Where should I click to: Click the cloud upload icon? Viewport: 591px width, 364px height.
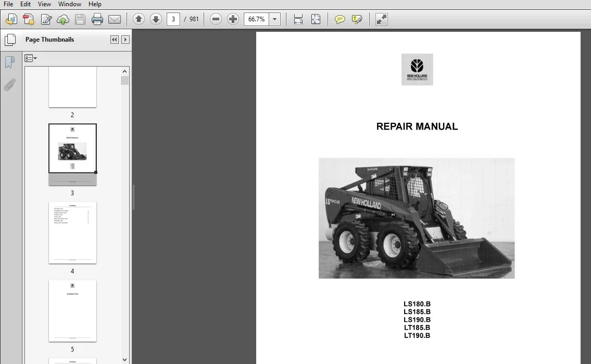[63, 19]
